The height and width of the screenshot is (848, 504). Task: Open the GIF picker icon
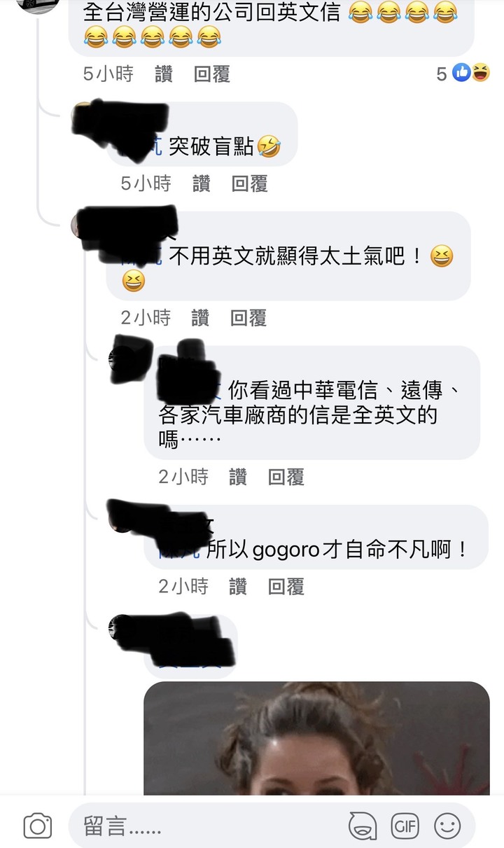405,826
